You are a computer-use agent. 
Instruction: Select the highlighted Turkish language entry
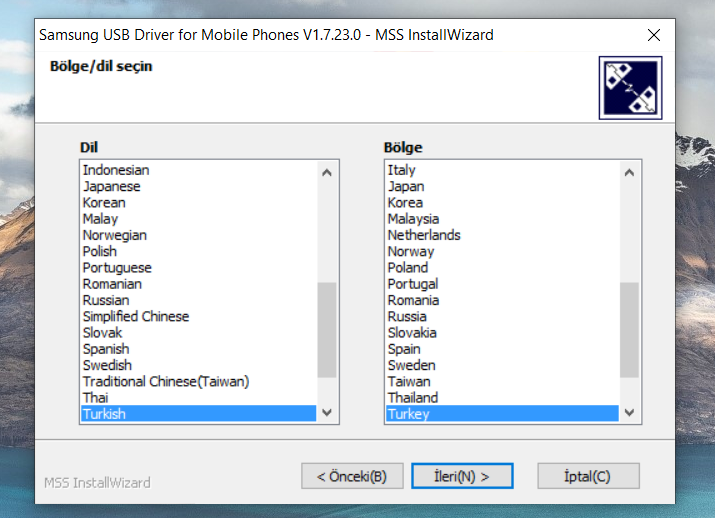coord(199,414)
